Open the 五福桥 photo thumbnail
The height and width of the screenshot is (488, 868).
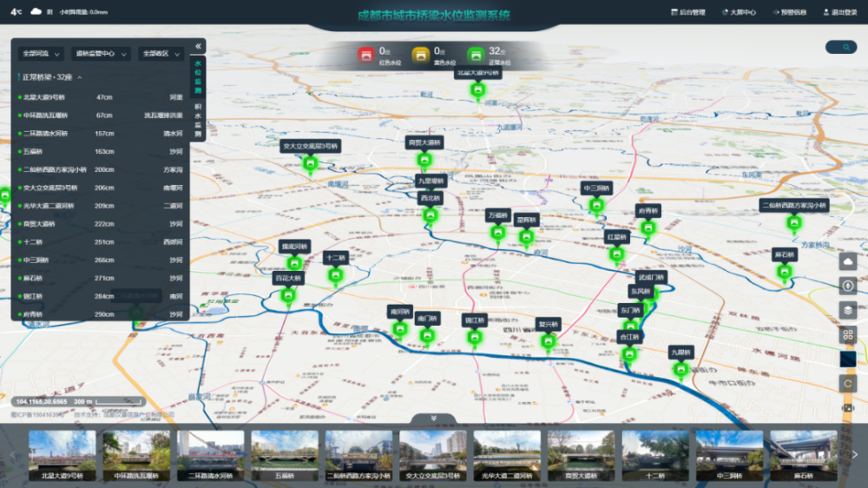(285, 455)
